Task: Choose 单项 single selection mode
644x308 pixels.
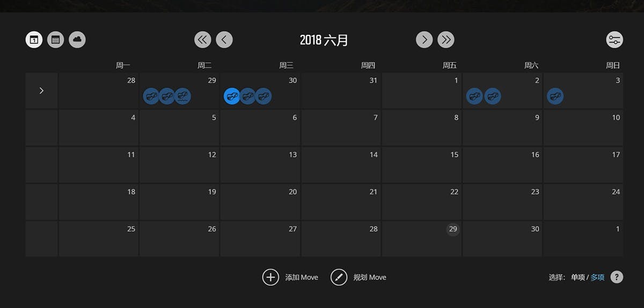Action: [x=577, y=277]
